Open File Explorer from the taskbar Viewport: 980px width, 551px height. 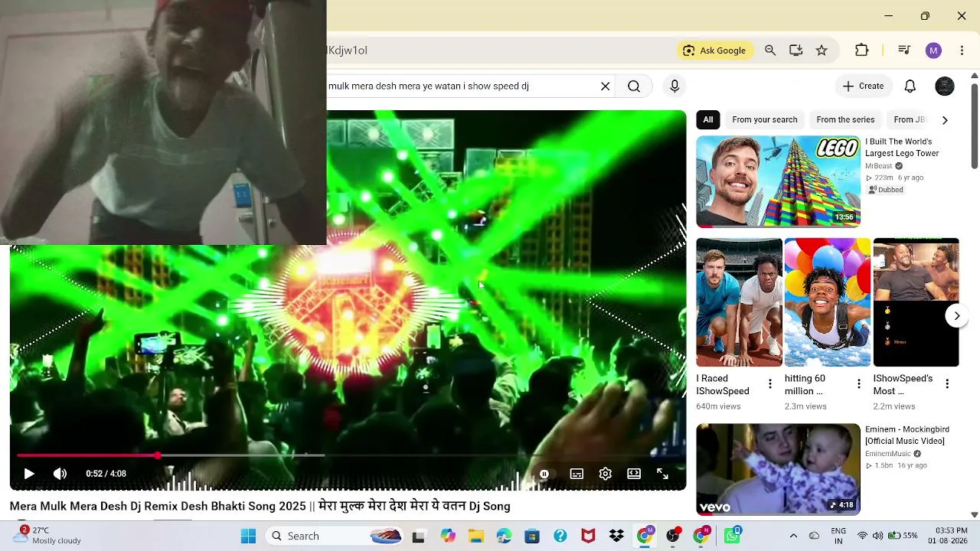(x=476, y=536)
